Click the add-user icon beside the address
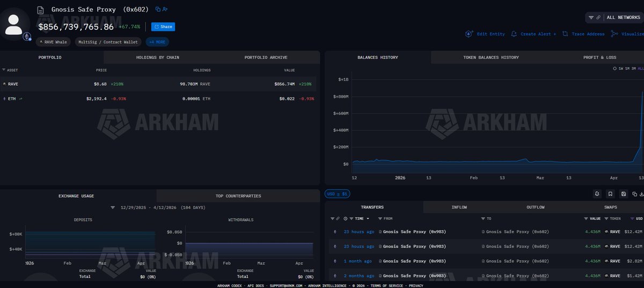 point(165,9)
